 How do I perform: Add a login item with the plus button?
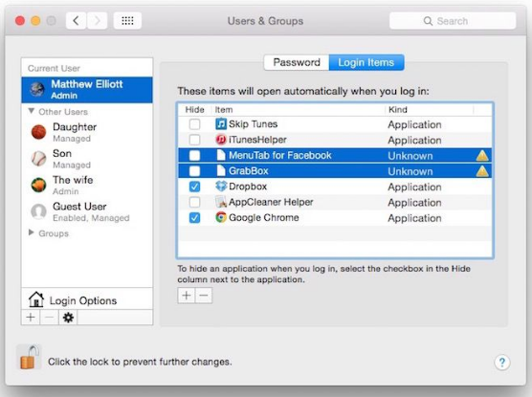(187, 296)
